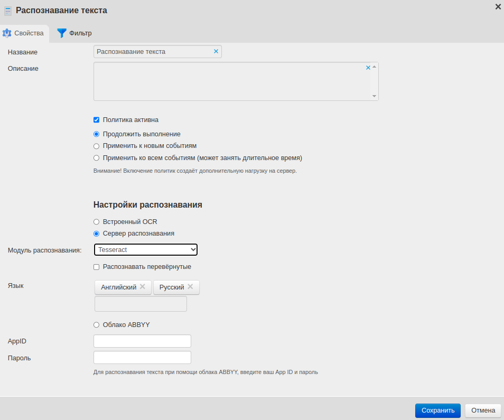Image resolution: width=504 pixels, height=420 pixels.
Task: Click the Фильтр funnel icon
Action: [62, 33]
